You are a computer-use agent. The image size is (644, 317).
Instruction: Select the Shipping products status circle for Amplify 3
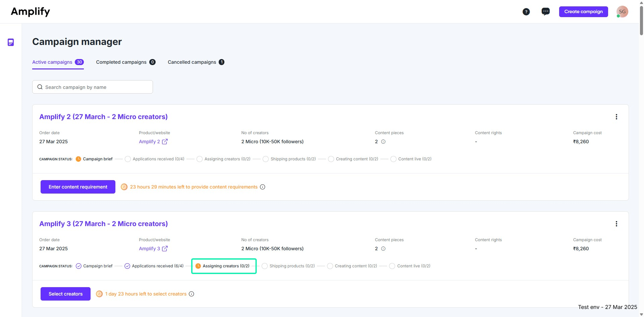265,266
